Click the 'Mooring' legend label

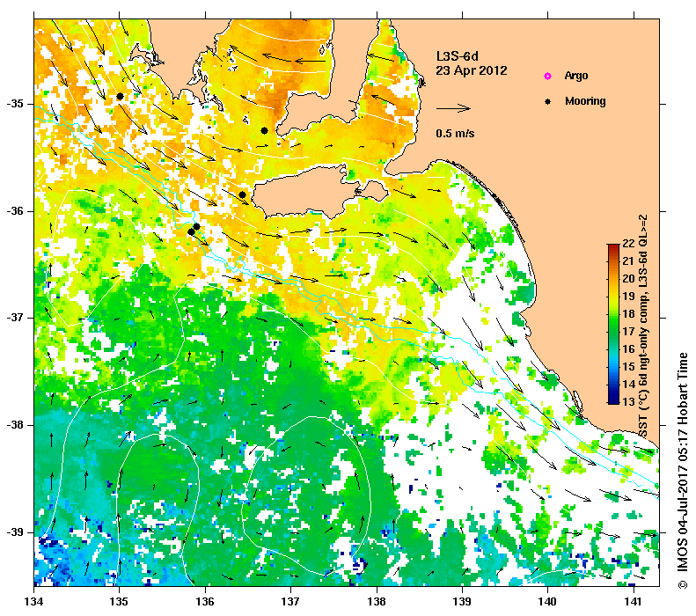(585, 101)
